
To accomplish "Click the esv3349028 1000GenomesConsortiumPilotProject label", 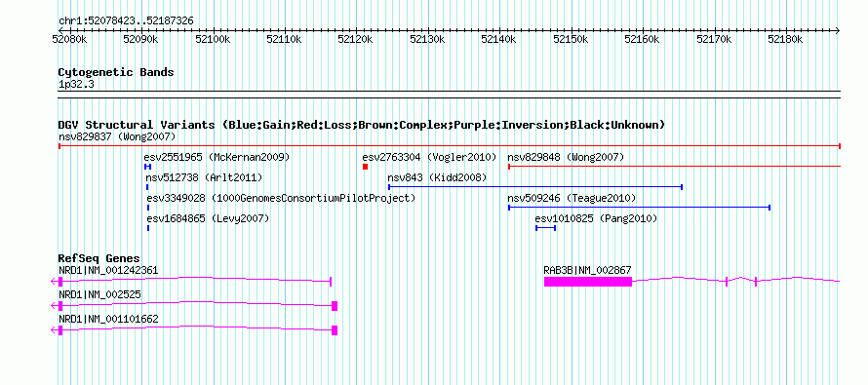I will coord(281,198).
